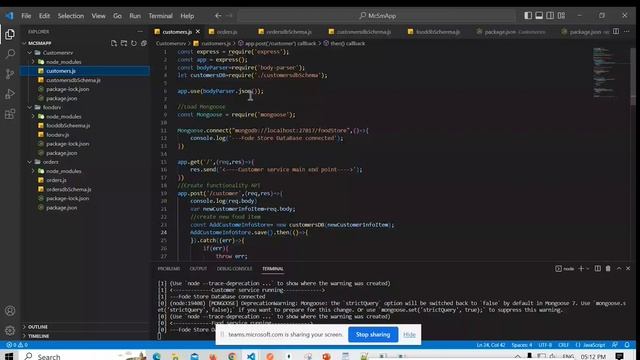Maximize the terminal panel size chevron
The image size is (640, 360).
coord(619,269)
